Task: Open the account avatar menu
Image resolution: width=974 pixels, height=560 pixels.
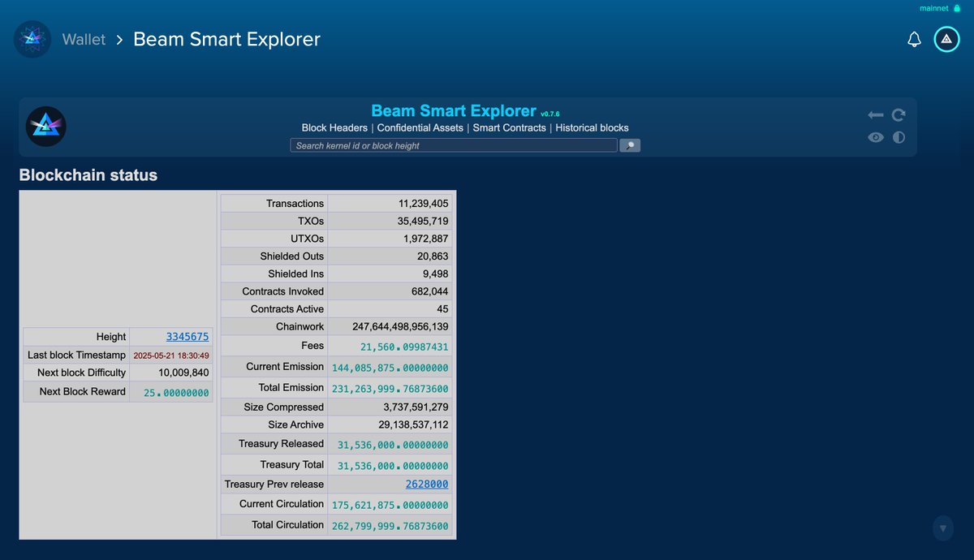Action: pos(946,39)
